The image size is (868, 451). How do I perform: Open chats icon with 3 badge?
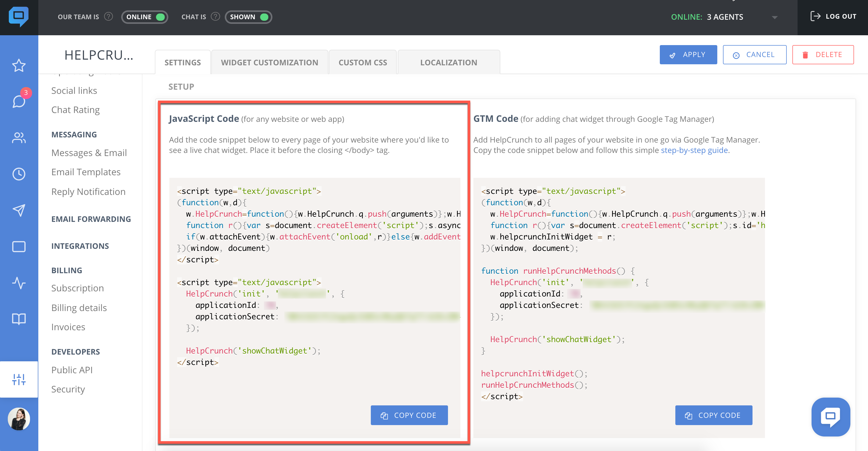[x=19, y=101]
